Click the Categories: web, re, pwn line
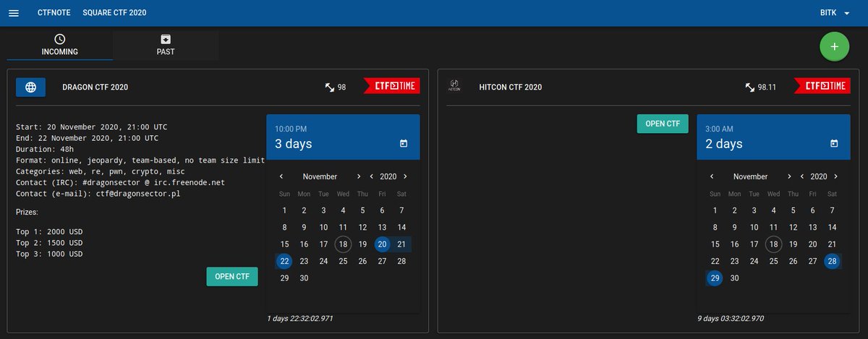Screen dimensions: 868x339 coord(101,171)
